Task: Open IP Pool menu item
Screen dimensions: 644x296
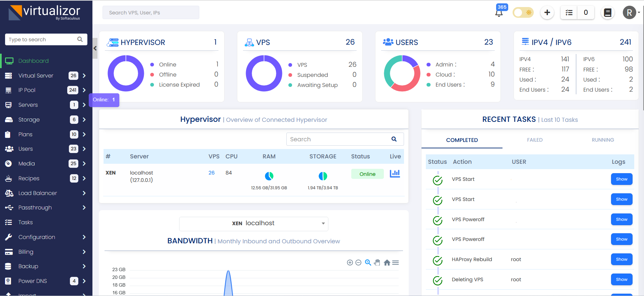Action: (x=27, y=90)
